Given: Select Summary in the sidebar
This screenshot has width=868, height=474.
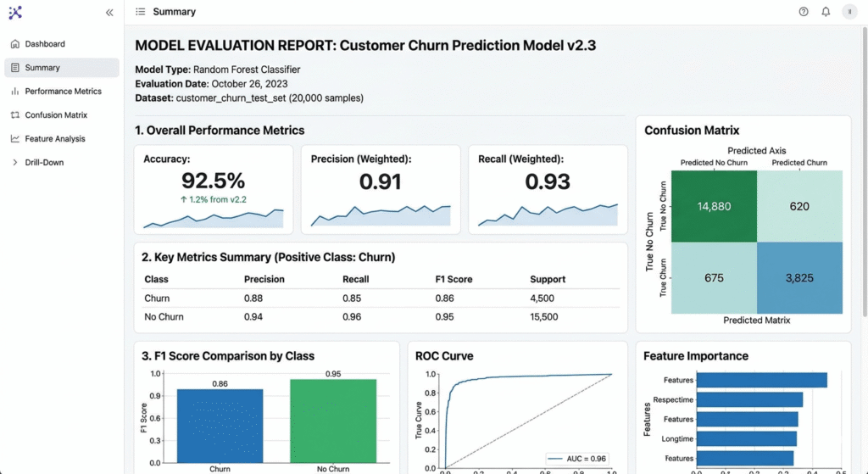Looking at the screenshot, I should (x=61, y=68).
